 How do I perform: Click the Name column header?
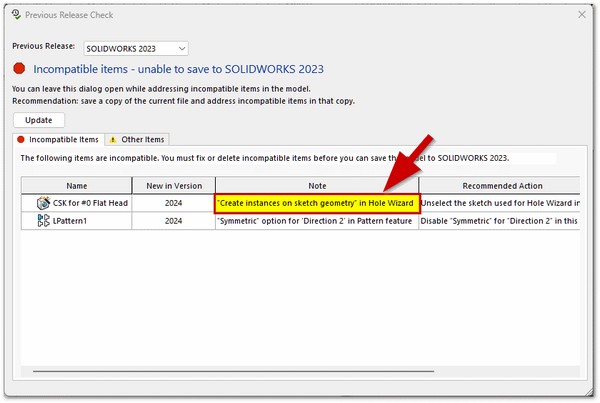click(x=77, y=186)
